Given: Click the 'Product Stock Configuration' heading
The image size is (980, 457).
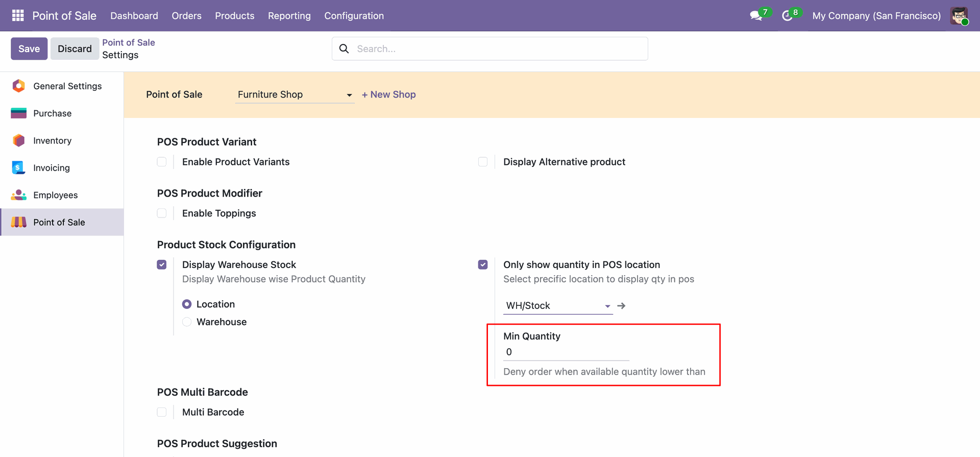Looking at the screenshot, I should [x=226, y=245].
